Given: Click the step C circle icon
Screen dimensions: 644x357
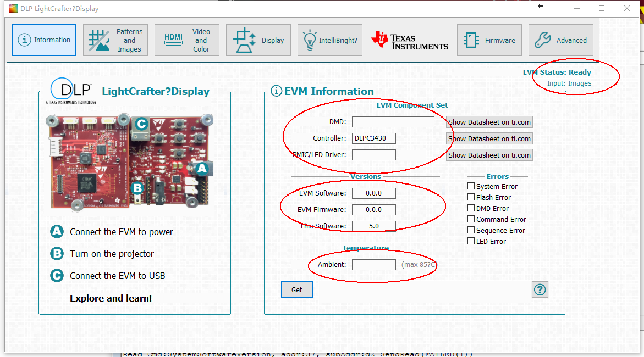Looking at the screenshot, I should pos(57,275).
